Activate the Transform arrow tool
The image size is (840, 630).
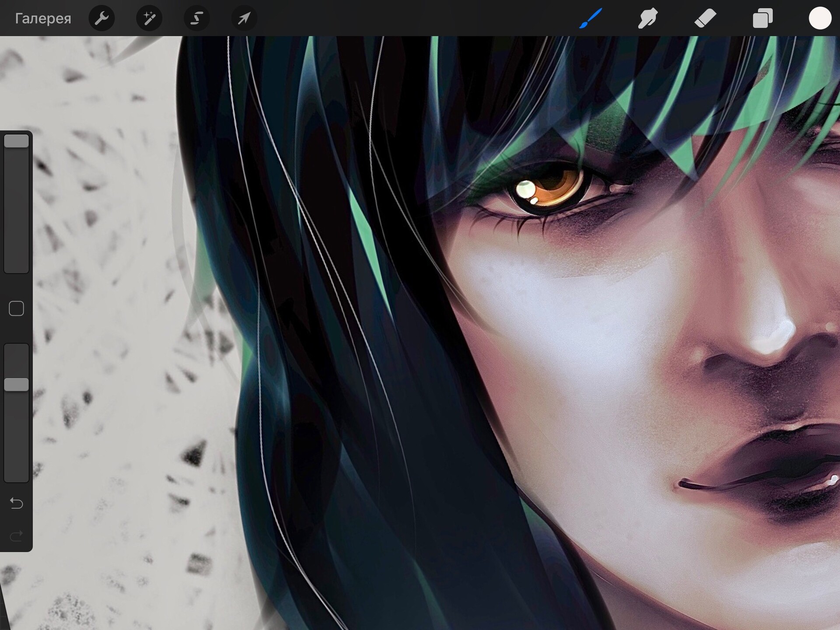(244, 18)
